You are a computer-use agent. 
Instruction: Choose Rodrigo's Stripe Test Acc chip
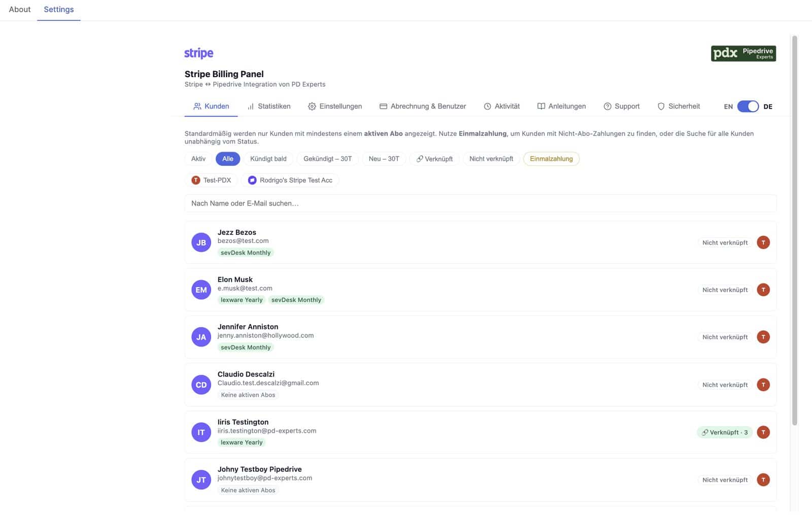pos(290,180)
